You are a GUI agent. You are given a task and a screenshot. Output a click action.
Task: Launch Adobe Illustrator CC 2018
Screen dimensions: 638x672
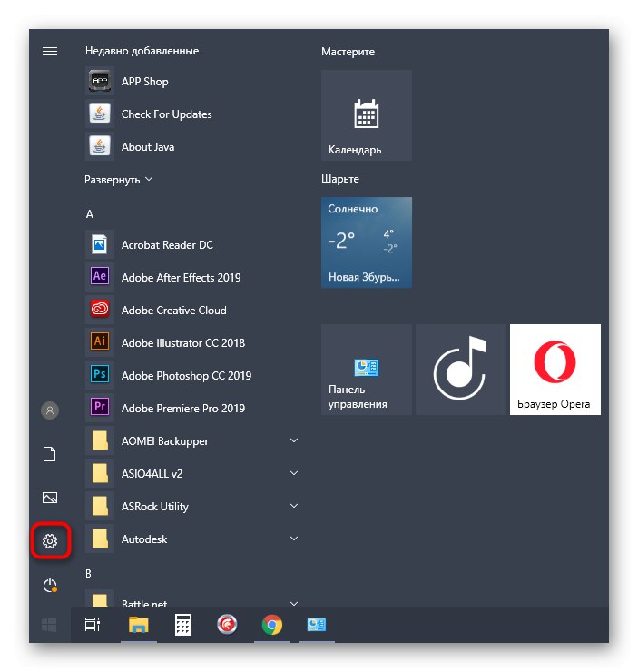tap(191, 343)
